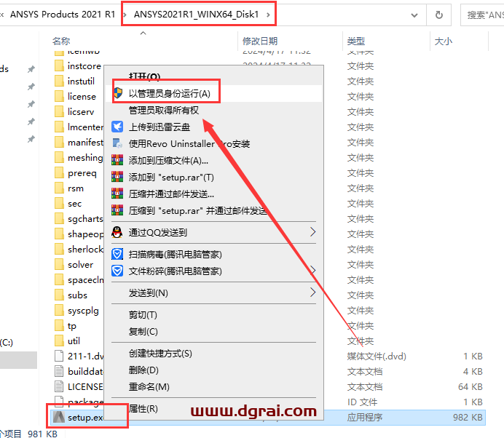Select the 'meshing' folder name
Viewport: 504px width, 438px height.
click(x=85, y=157)
